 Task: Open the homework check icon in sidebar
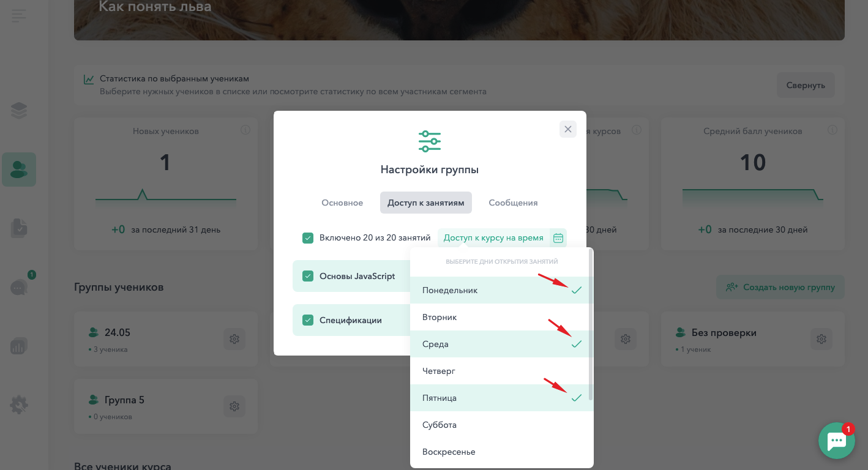(19, 228)
